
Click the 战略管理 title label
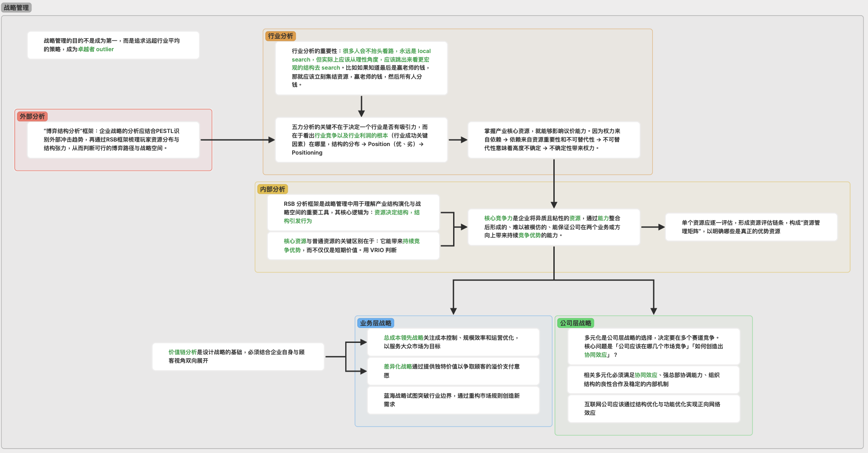click(x=16, y=8)
